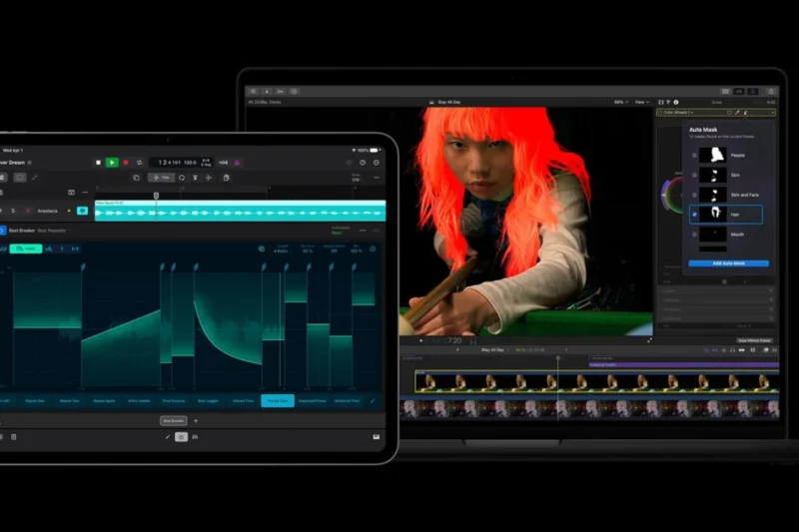Open the tempo and position display on iPad
Screen dimensions: 799x532
click(x=182, y=163)
